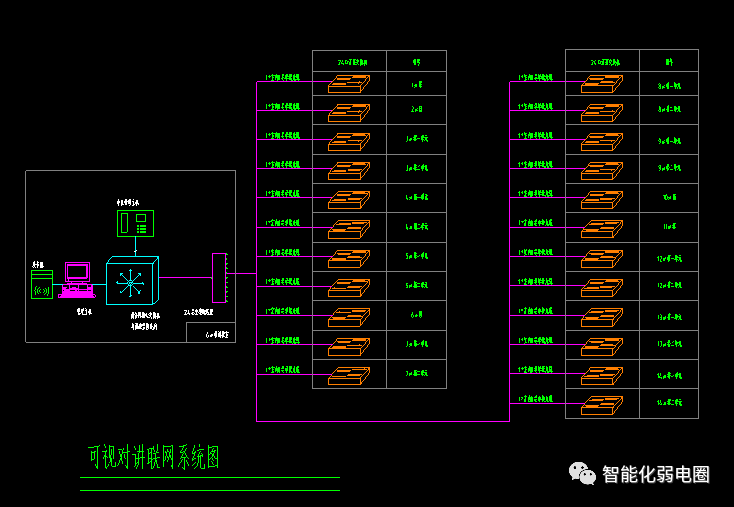Select the green card reader device symbol

42,285
